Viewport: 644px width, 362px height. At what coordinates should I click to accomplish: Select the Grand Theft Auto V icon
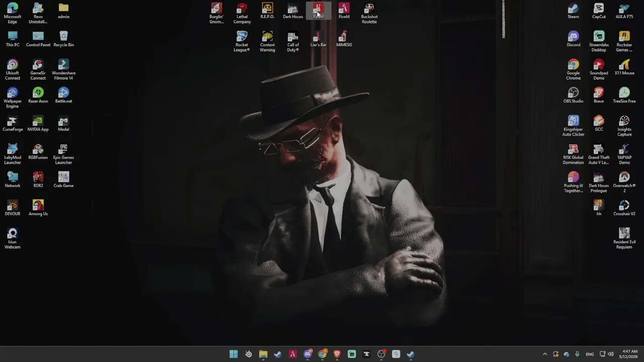click(599, 154)
